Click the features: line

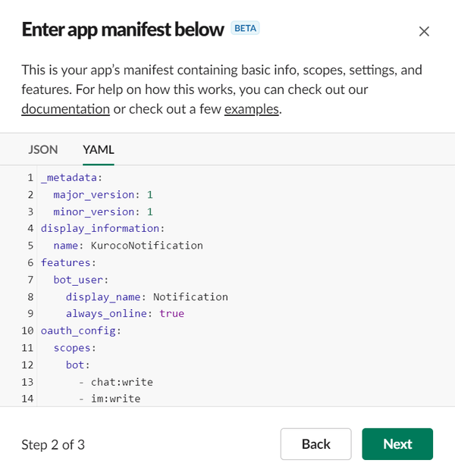[x=68, y=262]
